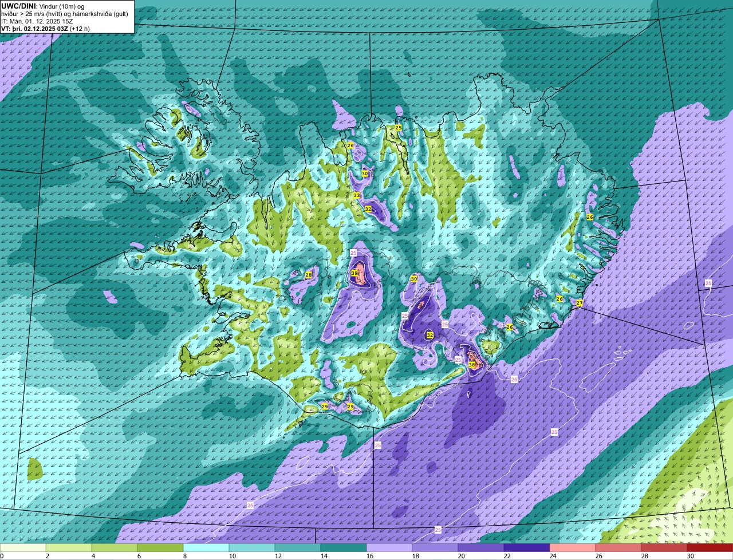Pick the 6–8 m/s olive green swatch
The width and height of the screenshot is (733, 560).
click(x=160, y=548)
